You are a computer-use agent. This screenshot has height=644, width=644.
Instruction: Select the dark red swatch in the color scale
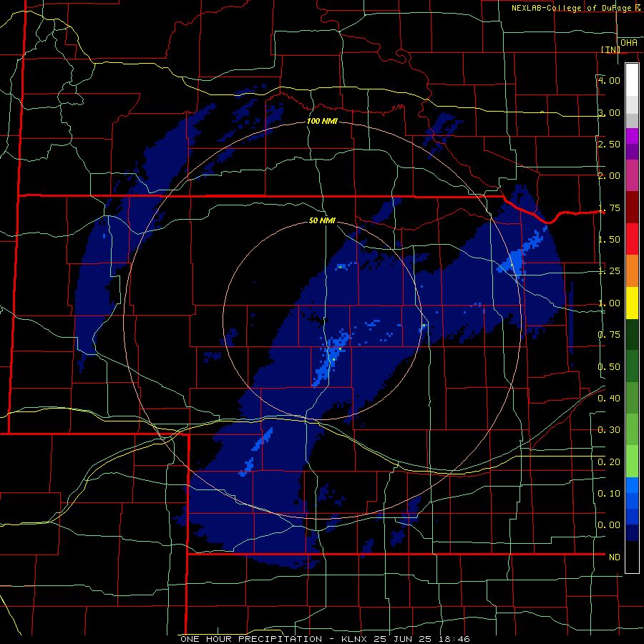coord(632,208)
